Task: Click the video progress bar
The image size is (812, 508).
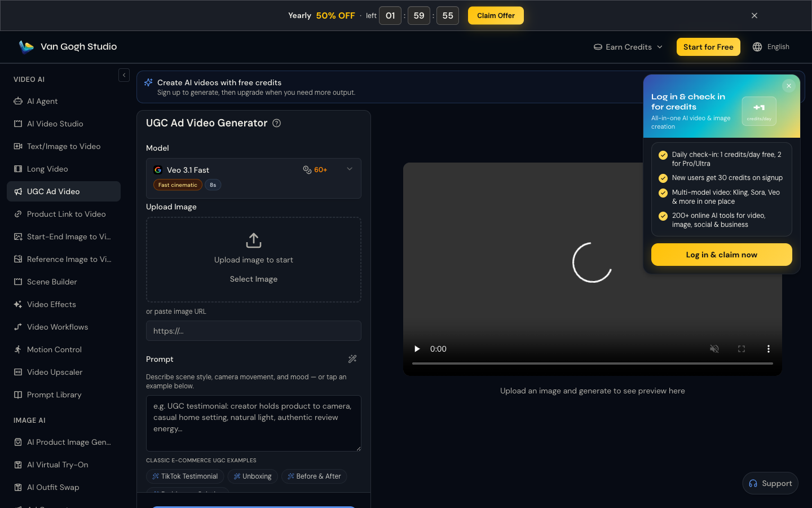Action: tap(593, 364)
